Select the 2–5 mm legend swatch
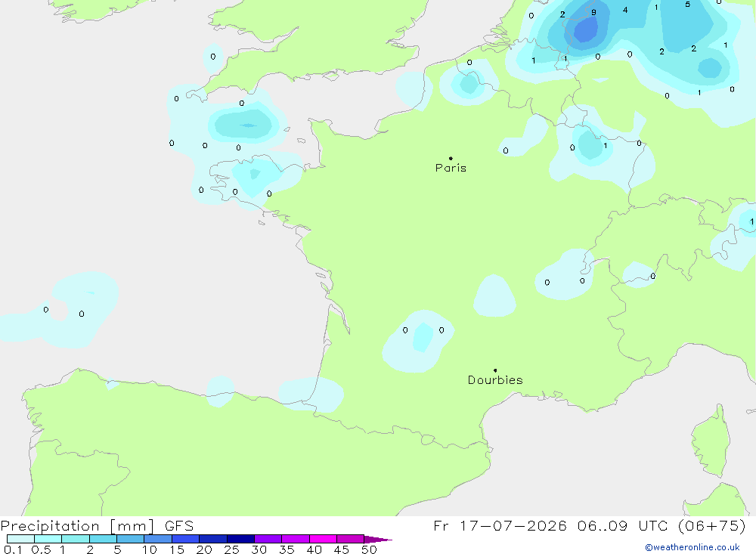 click(x=103, y=539)
